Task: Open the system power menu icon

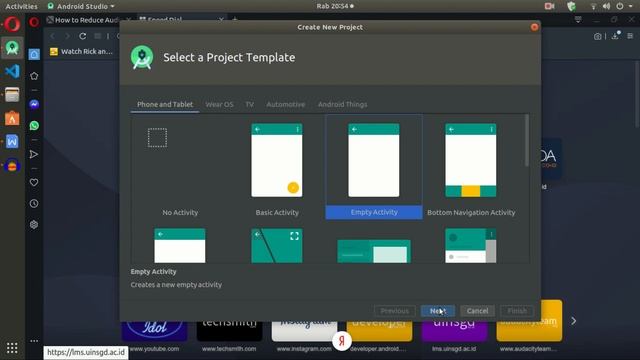Action: pyautogui.click(x=620, y=6)
